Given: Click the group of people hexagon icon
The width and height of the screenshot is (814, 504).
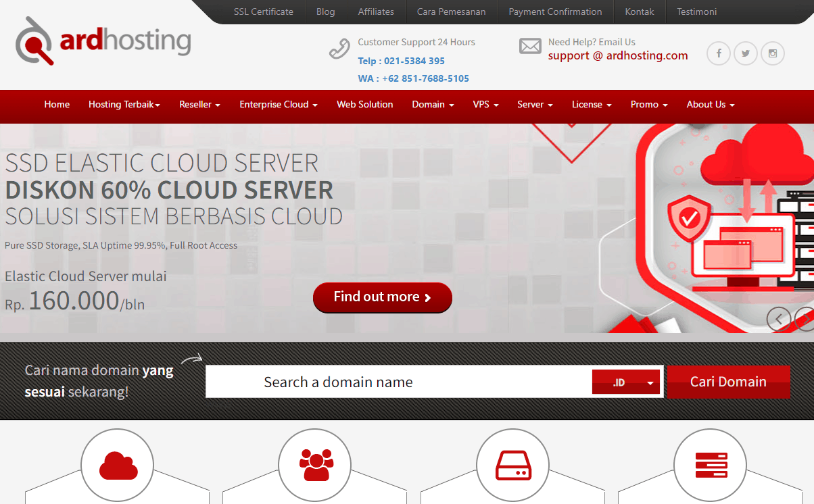Looking at the screenshot, I should 314,465.
